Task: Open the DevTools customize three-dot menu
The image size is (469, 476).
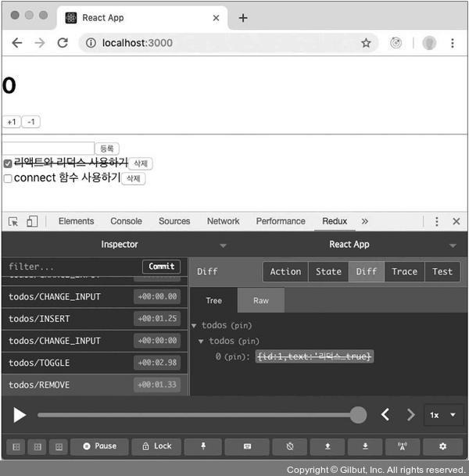Action: (436, 222)
